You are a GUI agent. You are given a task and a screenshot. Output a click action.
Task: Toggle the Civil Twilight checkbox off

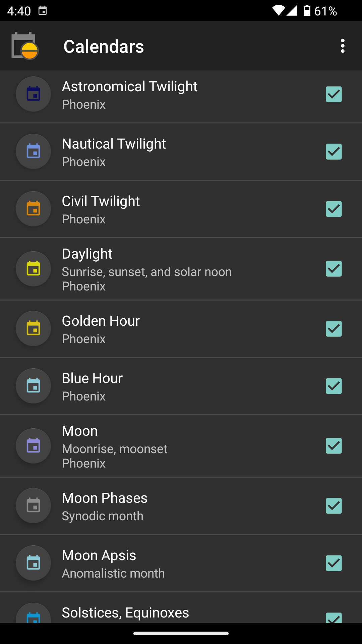point(334,209)
